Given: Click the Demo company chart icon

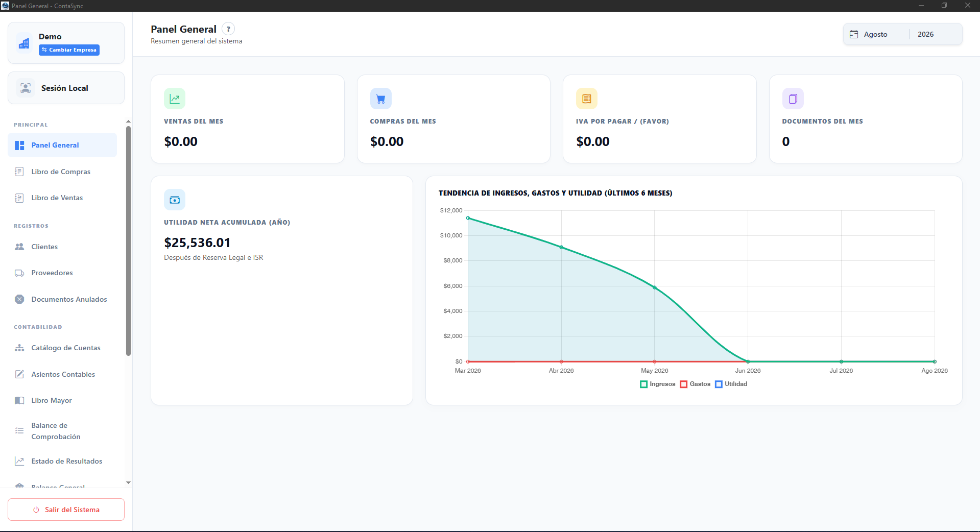Looking at the screenshot, I should pyautogui.click(x=24, y=43).
